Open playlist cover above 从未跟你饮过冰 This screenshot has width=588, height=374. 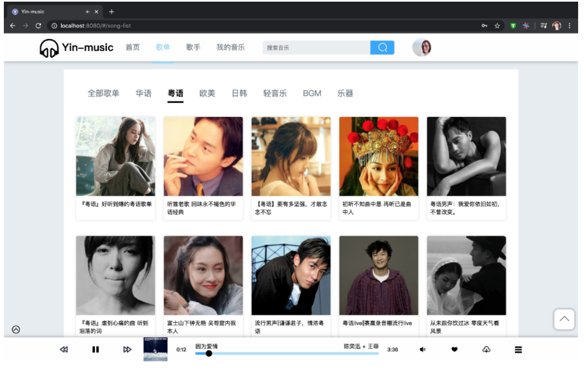click(466, 275)
